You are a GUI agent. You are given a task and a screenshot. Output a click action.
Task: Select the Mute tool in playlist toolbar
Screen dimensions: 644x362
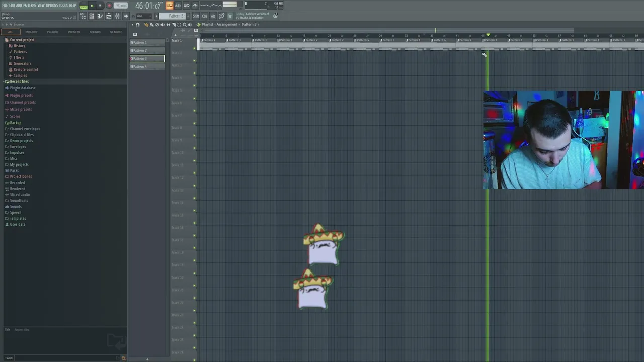(x=163, y=24)
